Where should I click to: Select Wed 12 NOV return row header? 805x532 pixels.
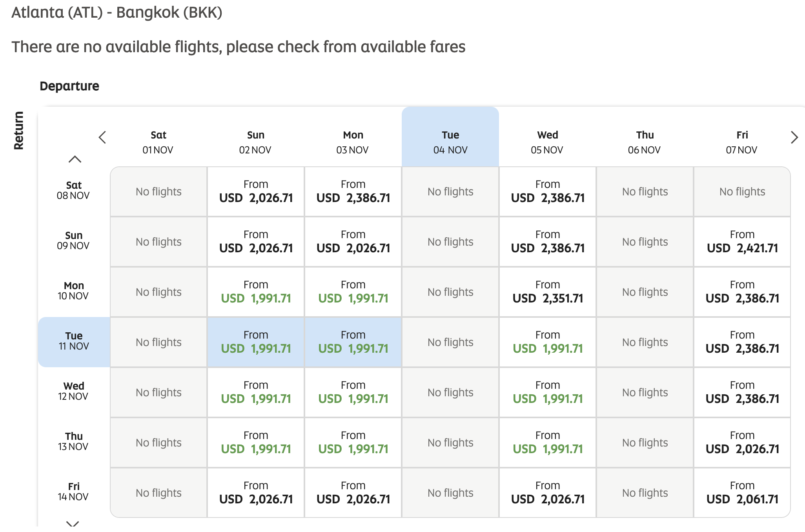pos(74,392)
